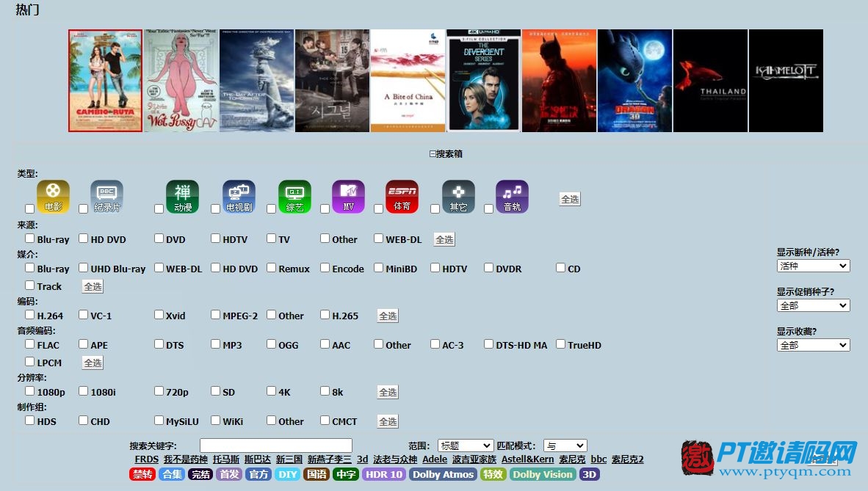Viewport: 868px width, 491px height.
Task: Click 全选 button beside Track checkbox
Action: (93, 287)
